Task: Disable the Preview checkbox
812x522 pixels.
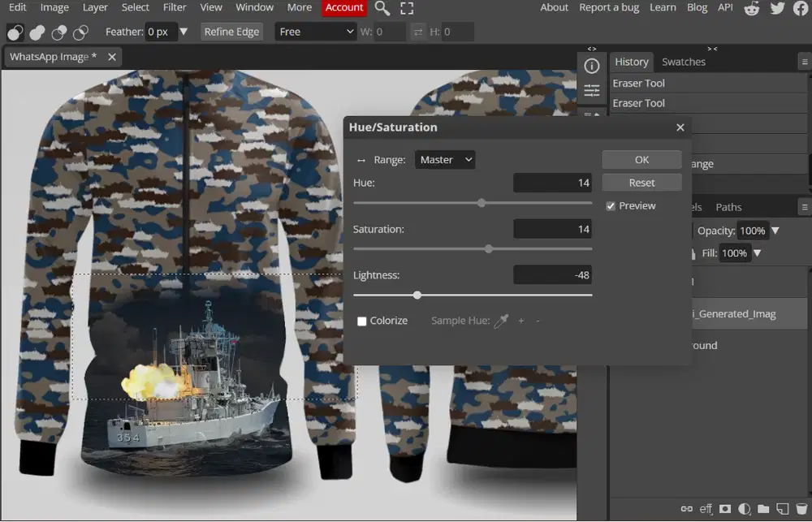Action: 611,205
